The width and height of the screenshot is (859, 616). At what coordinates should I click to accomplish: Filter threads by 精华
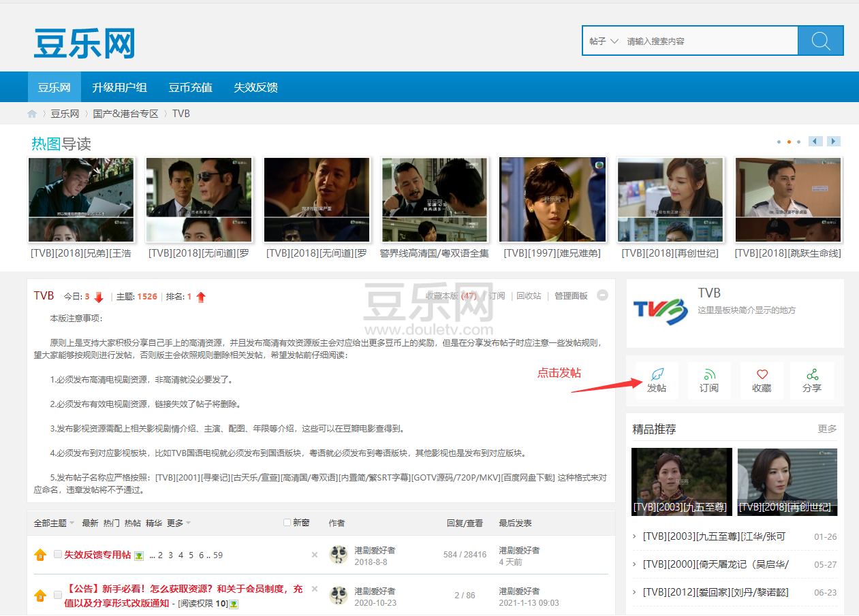click(x=154, y=523)
